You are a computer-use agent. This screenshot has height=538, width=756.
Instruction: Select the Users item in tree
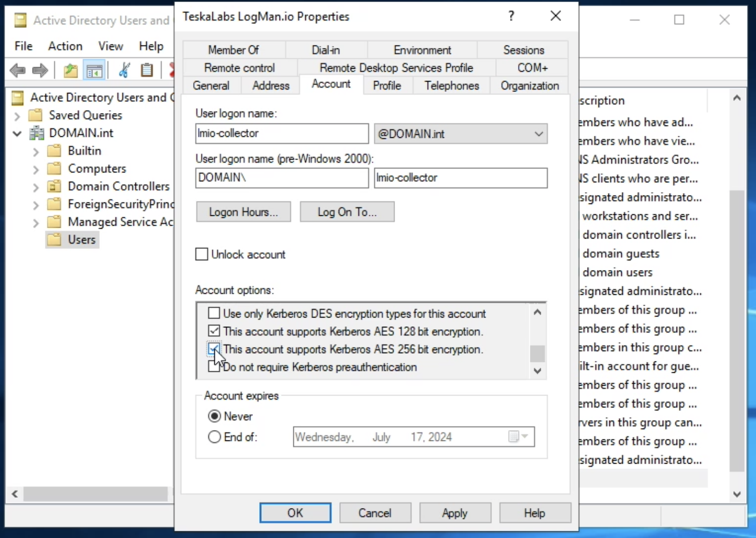[x=82, y=240]
